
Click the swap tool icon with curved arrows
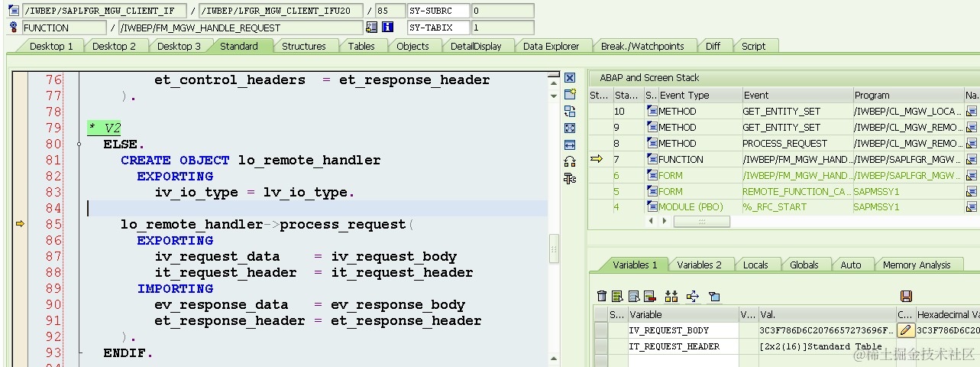point(570,161)
